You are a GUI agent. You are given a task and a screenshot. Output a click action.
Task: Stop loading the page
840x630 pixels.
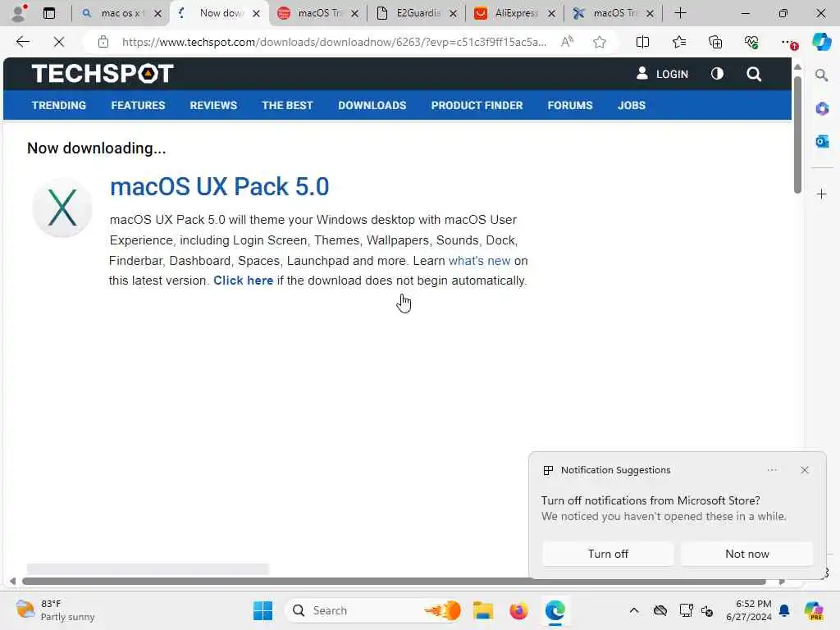click(59, 42)
